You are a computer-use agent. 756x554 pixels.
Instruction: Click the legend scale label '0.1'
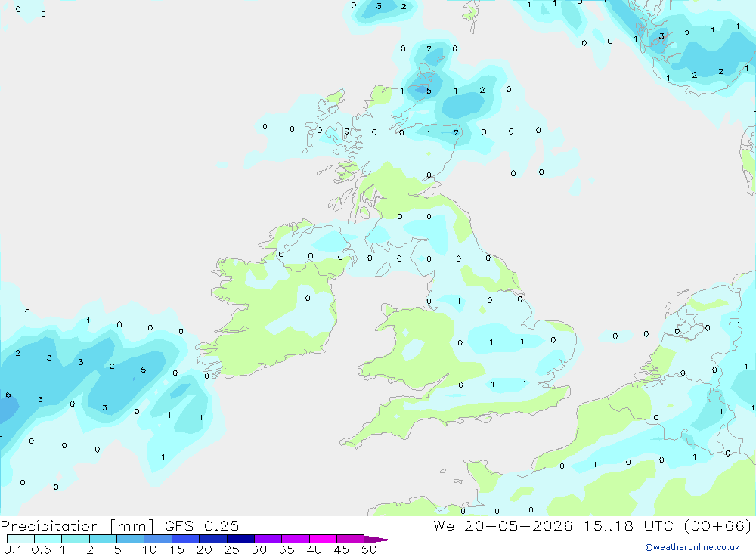click(13, 549)
